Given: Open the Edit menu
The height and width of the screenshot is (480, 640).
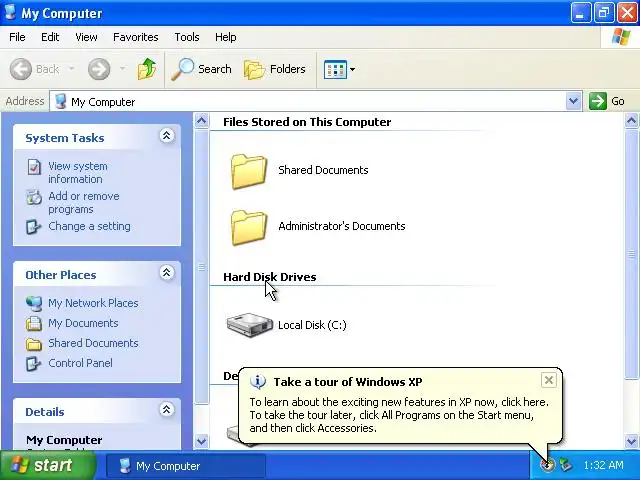Looking at the screenshot, I should coord(50,37).
